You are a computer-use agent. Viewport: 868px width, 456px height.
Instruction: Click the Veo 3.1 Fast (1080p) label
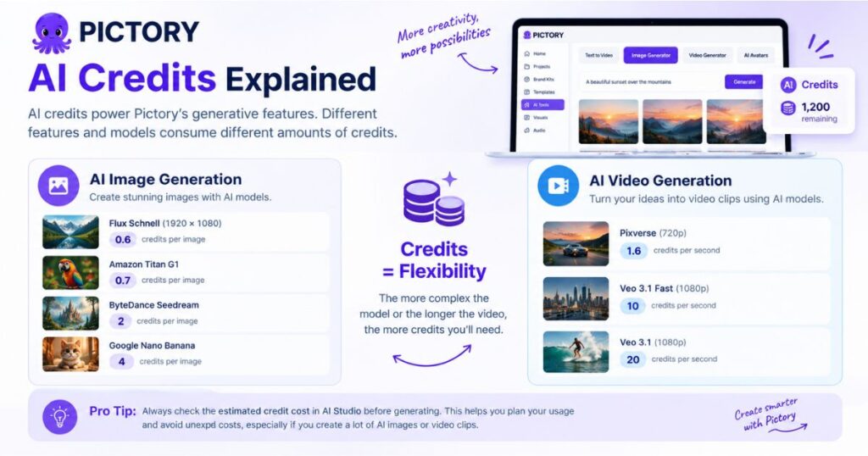pos(665,288)
